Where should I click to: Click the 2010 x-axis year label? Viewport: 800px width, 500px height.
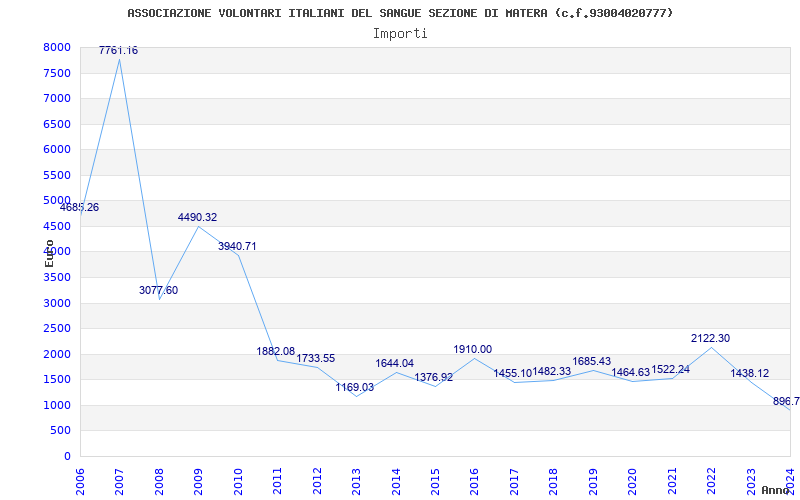[x=238, y=479]
